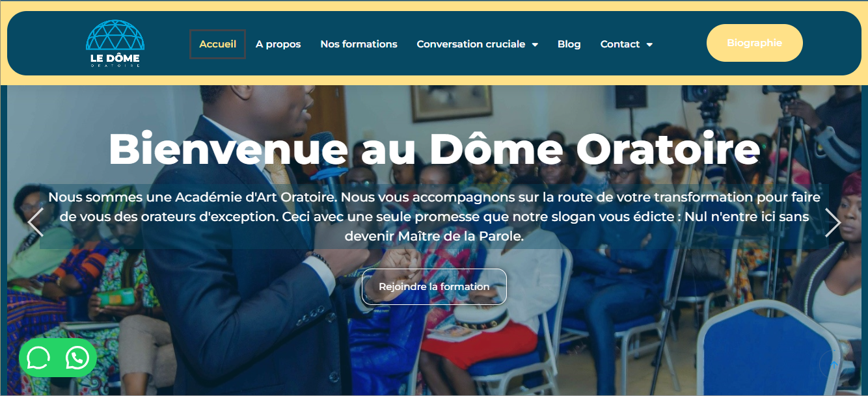Open the A propos page
Screen dimensions: 868x396
(x=278, y=44)
